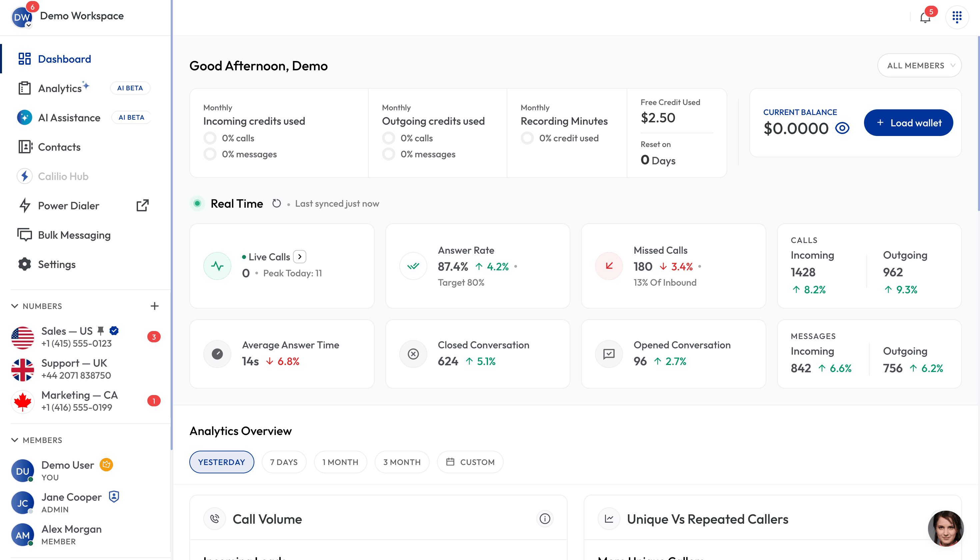
Task: Select the Yesterday time range
Action: click(x=222, y=462)
